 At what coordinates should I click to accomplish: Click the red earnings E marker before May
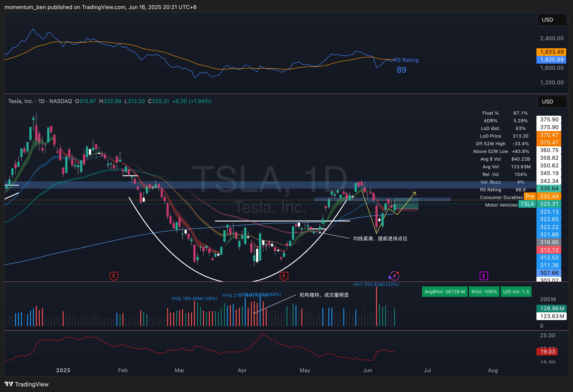pyautogui.click(x=284, y=276)
